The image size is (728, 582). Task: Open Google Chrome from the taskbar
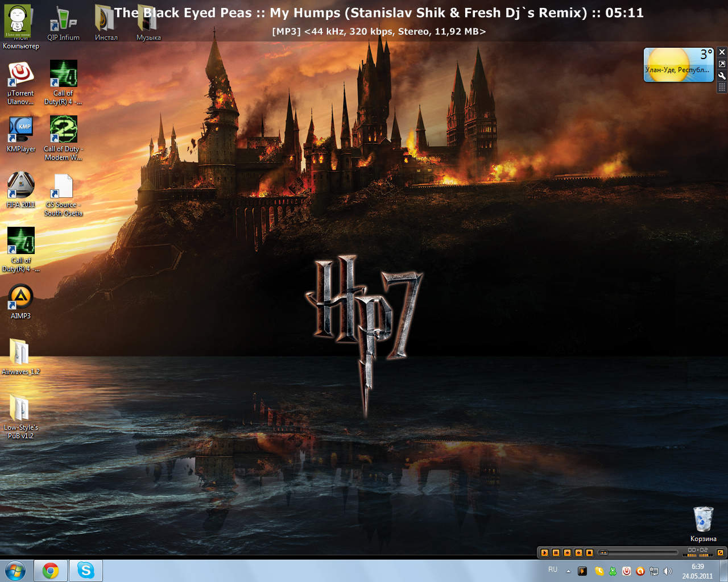point(51,570)
